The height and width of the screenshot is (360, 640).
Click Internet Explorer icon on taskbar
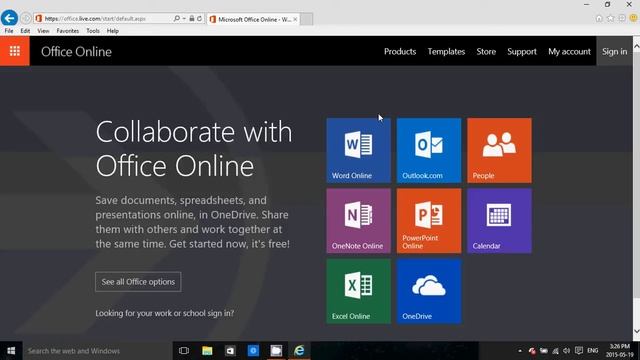pos(299,351)
